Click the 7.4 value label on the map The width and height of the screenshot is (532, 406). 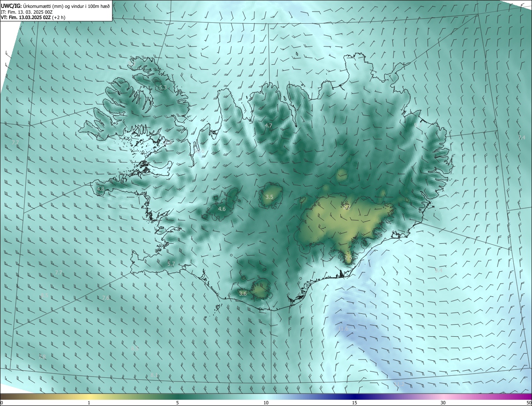(522, 137)
